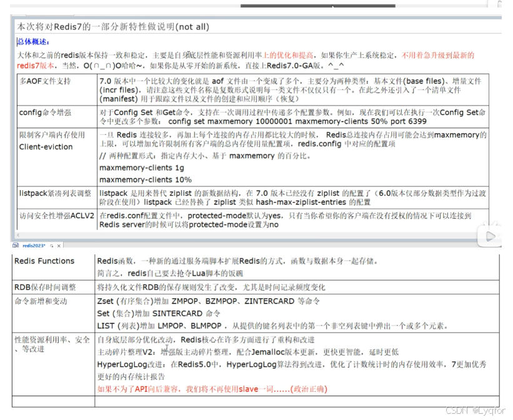513x420 pixels.
Task: Click the line about Lua脚本的饭碗
Action: 170,273
